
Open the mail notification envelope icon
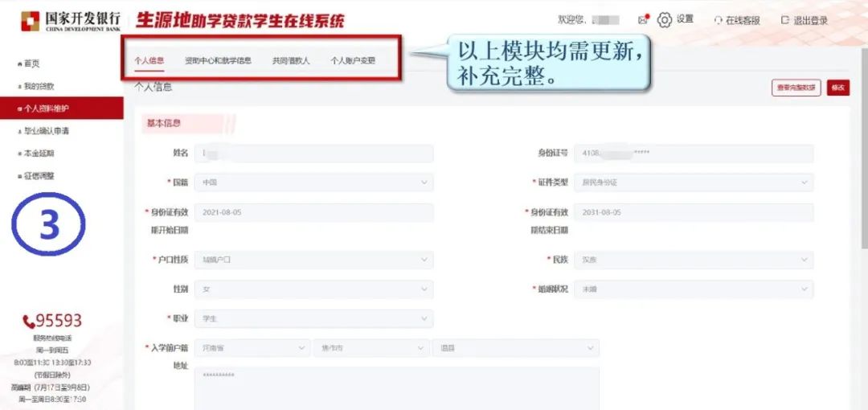click(643, 19)
